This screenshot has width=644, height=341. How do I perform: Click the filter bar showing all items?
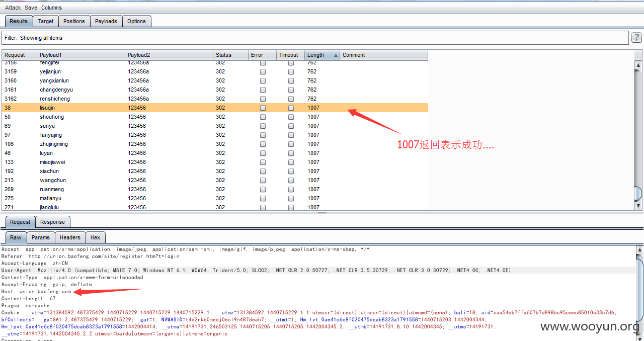315,38
